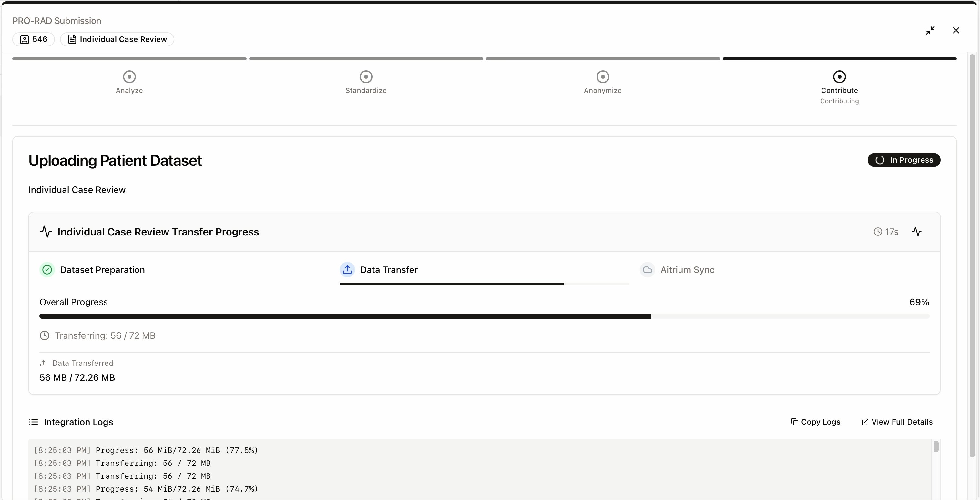The height and width of the screenshot is (500, 980).
Task: Click the collapse/minimize dialog arrows icon
Action: tap(930, 30)
